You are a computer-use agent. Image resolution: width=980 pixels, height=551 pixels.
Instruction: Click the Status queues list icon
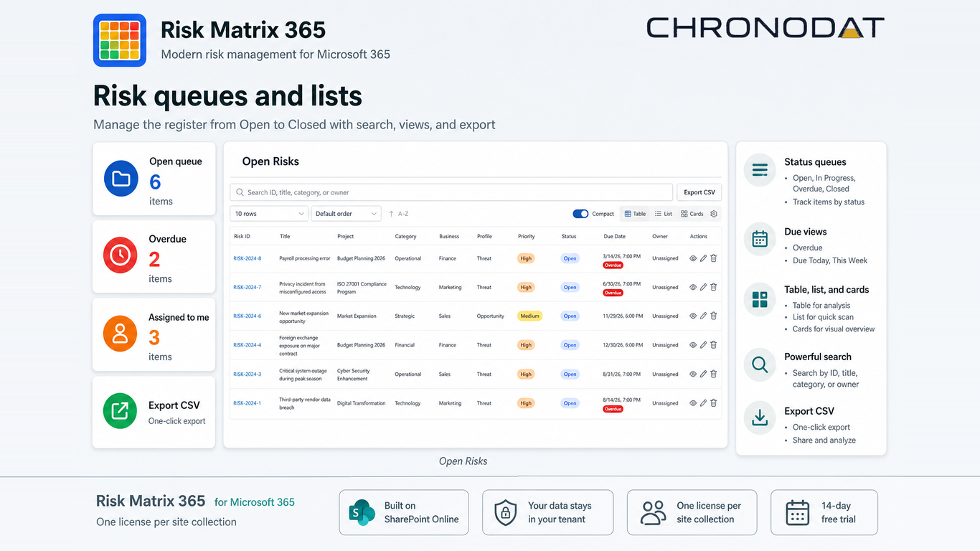760,170
